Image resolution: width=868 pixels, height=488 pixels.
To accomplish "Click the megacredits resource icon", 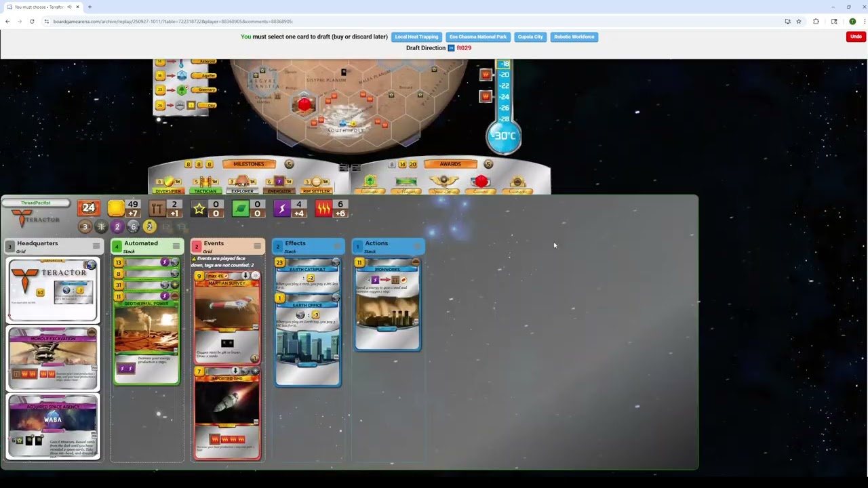I will pyautogui.click(x=116, y=209).
